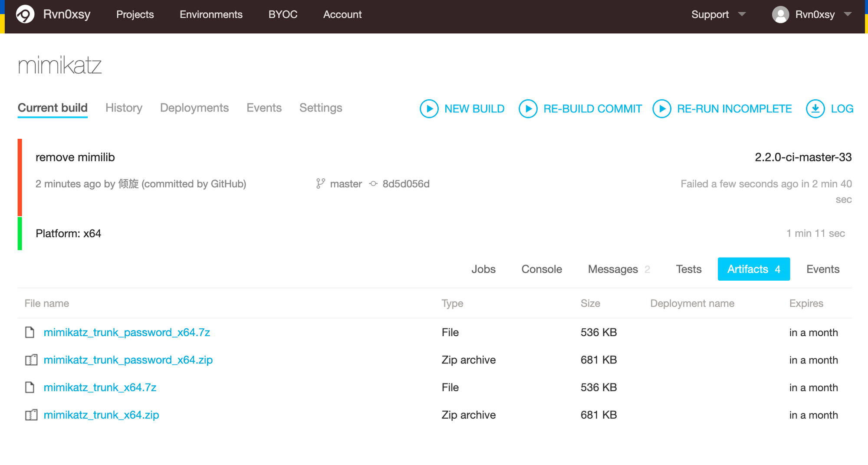Screen dimensions: 868x465
Task: Open the Messages tab
Action: 613,269
